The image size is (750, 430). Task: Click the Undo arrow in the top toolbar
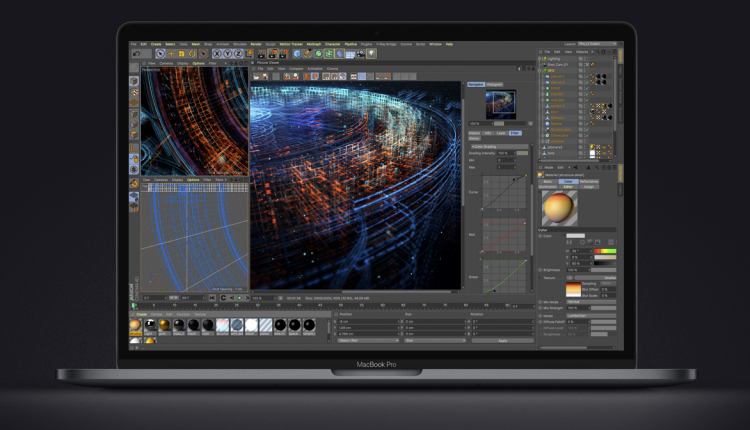click(x=135, y=53)
